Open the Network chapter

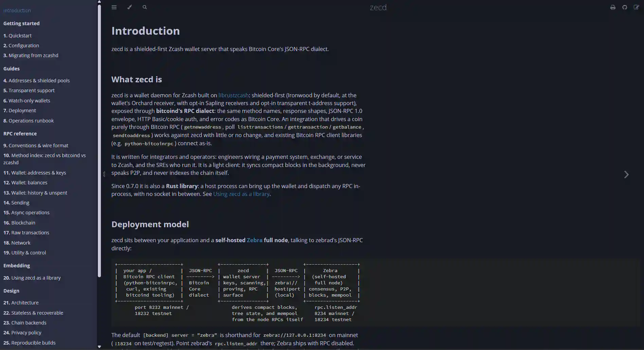click(x=17, y=243)
